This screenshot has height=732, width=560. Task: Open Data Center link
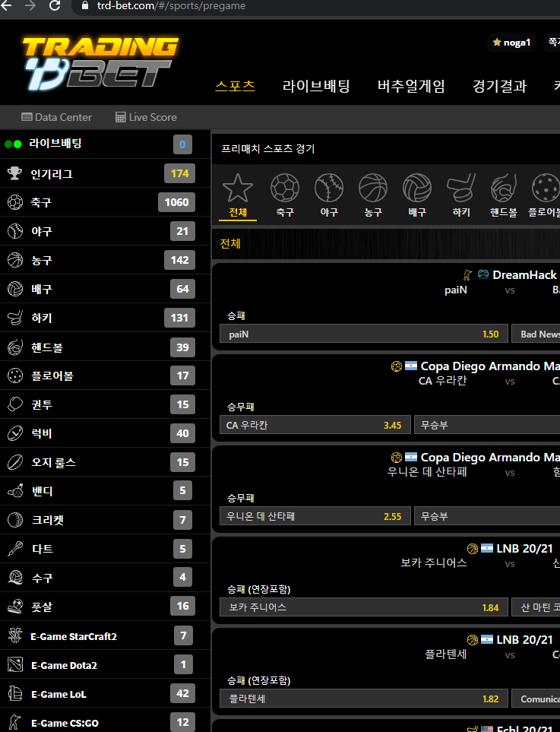pyautogui.click(x=57, y=117)
